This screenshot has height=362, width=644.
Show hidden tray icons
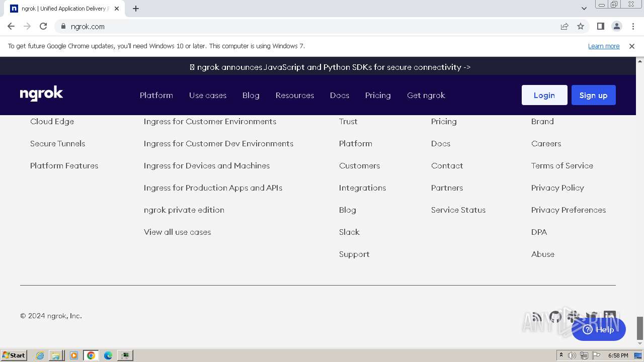click(x=561, y=355)
